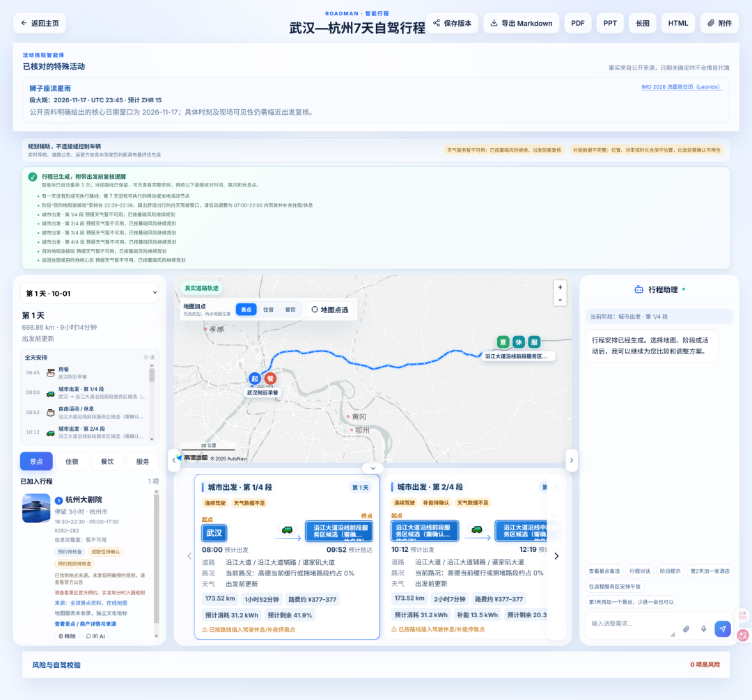Screen dimensions: 752x700
Task: Click the microphone voice input icon
Action: click(703, 628)
